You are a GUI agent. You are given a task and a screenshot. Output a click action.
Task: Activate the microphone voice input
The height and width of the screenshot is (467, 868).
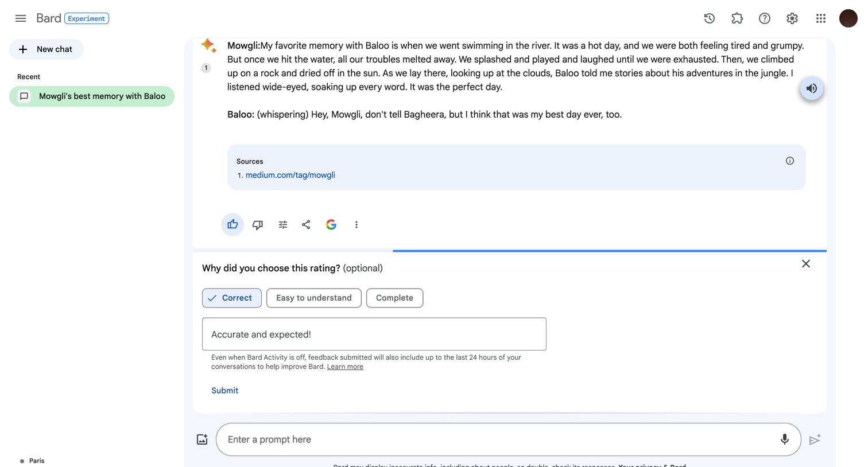pos(785,439)
